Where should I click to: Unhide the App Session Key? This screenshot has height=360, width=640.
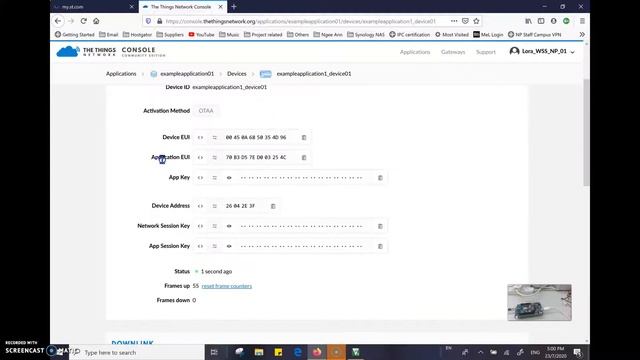point(229,246)
